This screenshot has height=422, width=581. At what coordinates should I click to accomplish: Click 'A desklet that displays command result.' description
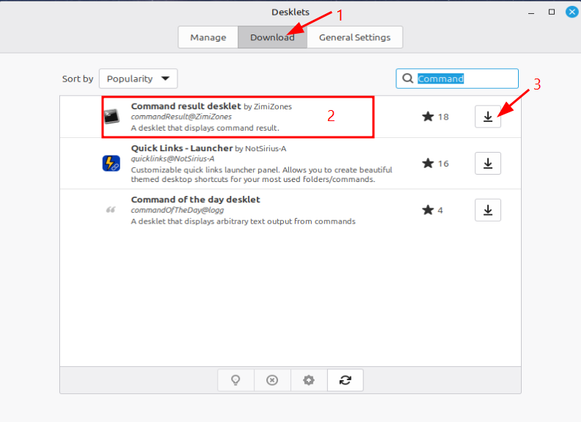pos(205,128)
